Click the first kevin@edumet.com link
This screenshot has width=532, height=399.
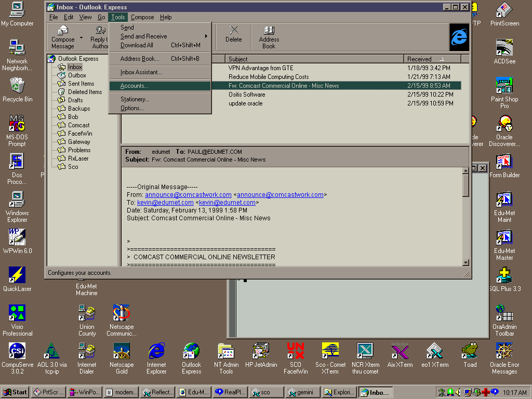tap(165, 203)
